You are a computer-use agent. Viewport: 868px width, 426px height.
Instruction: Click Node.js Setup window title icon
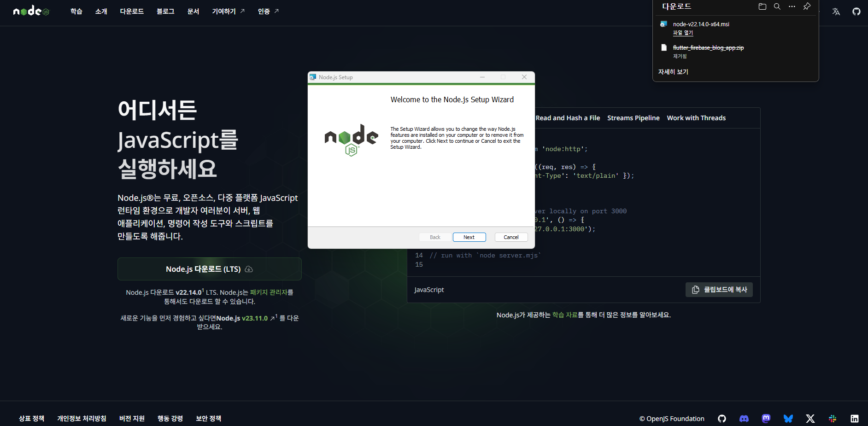pos(313,77)
